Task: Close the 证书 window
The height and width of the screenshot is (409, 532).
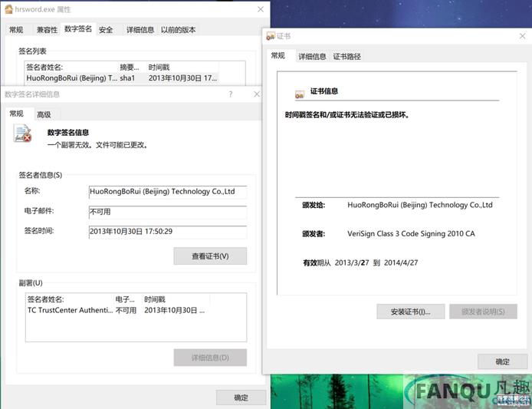Action: coord(523,36)
